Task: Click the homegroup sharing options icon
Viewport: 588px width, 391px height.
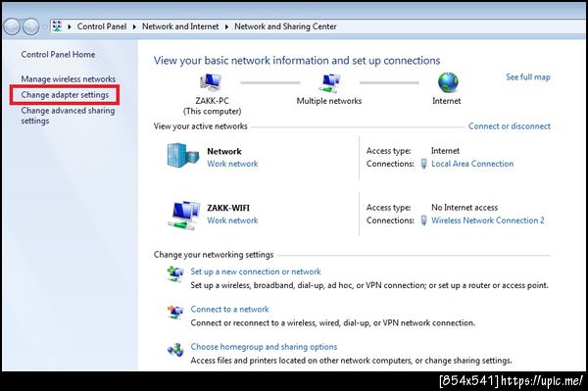Action: point(175,350)
